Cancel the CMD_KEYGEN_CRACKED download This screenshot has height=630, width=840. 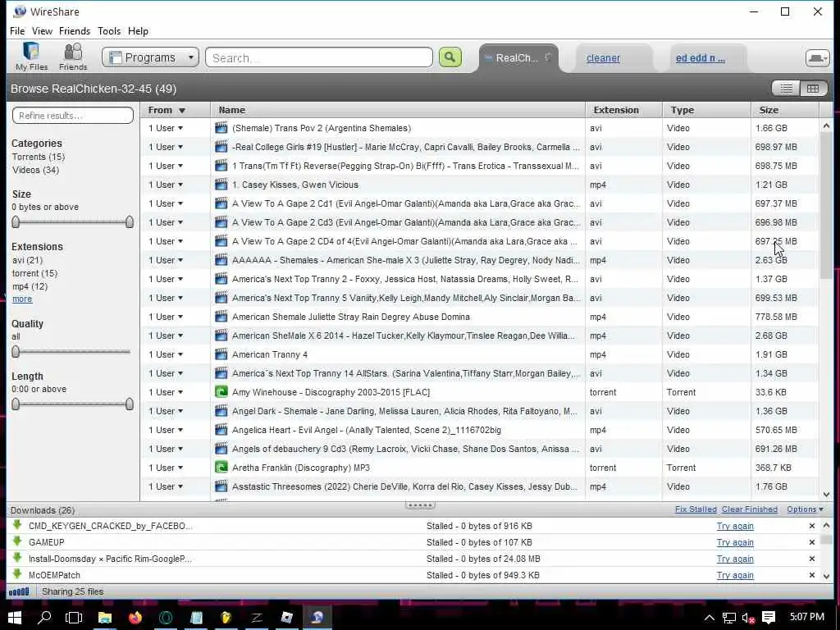coord(811,526)
